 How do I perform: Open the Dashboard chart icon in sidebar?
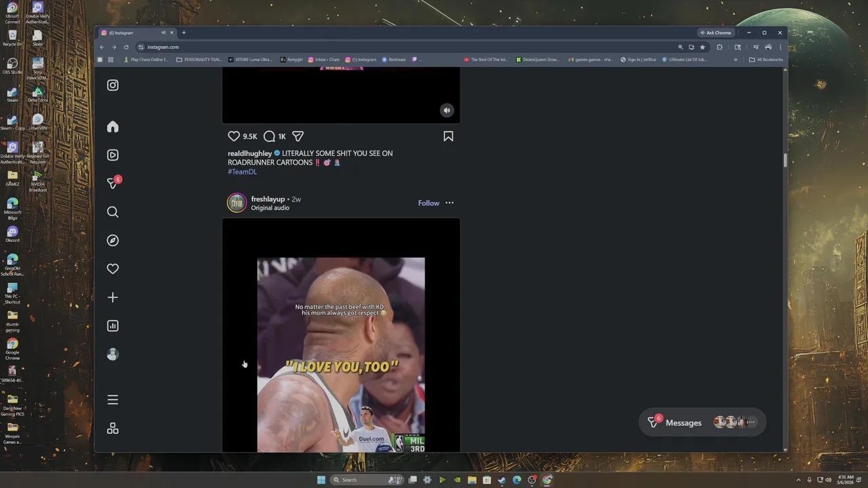click(113, 326)
